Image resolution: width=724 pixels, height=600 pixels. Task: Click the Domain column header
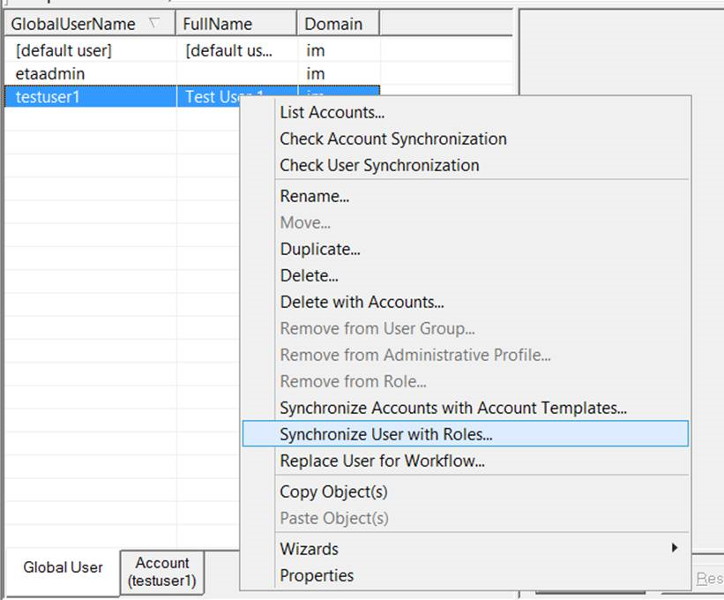click(x=333, y=23)
